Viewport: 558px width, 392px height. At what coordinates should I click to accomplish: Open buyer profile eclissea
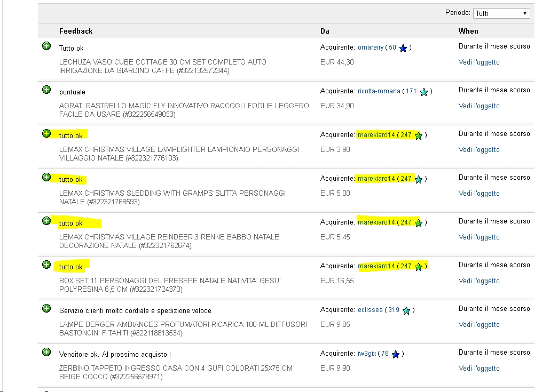[x=370, y=310]
